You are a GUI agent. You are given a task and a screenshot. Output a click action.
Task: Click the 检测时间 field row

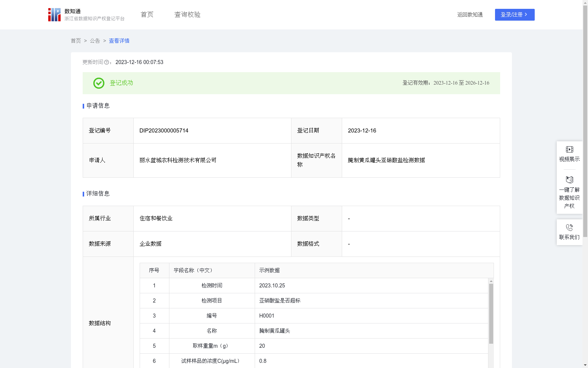click(x=314, y=286)
